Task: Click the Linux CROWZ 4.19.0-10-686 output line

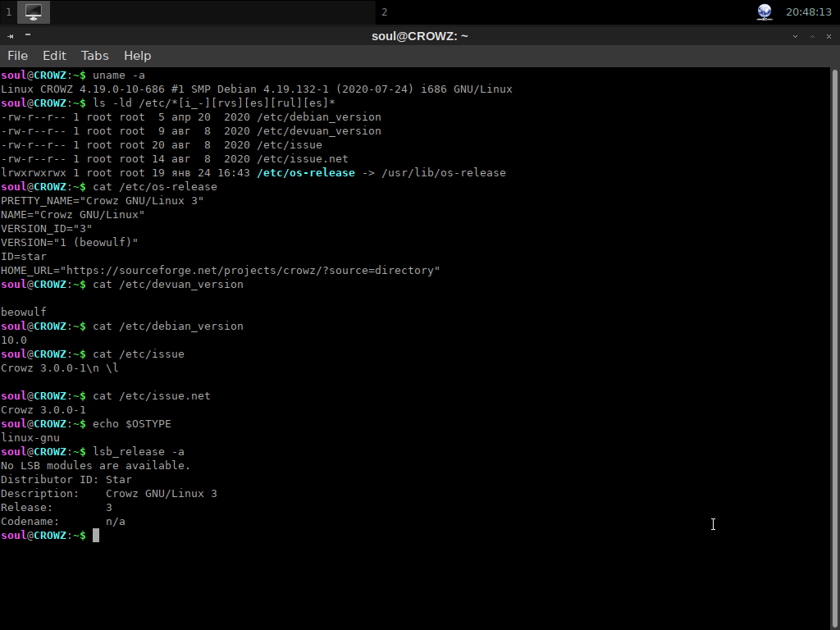Action: pos(257,89)
